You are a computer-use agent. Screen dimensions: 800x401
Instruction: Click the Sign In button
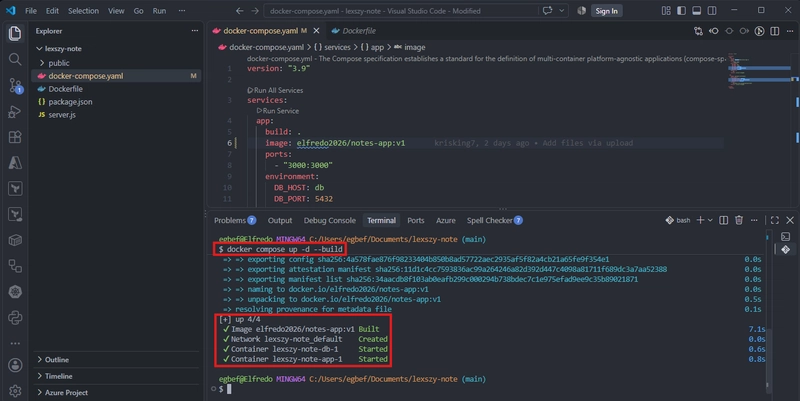(x=606, y=11)
